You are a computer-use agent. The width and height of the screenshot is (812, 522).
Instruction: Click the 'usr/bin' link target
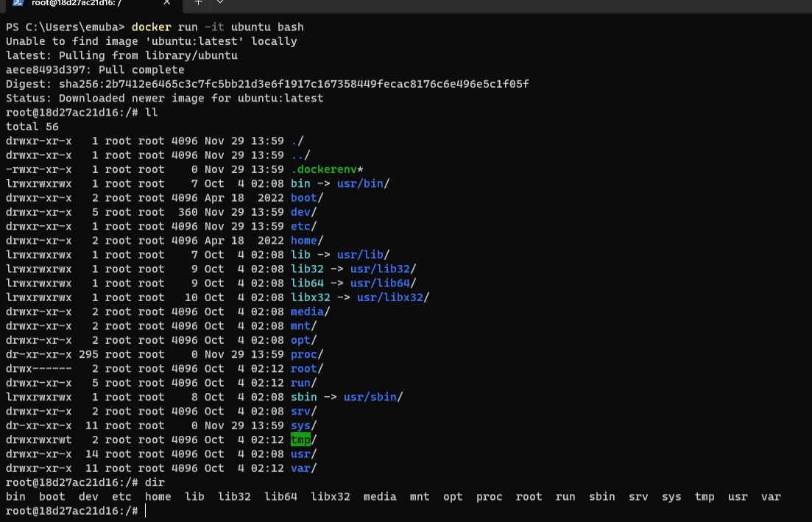[360, 183]
